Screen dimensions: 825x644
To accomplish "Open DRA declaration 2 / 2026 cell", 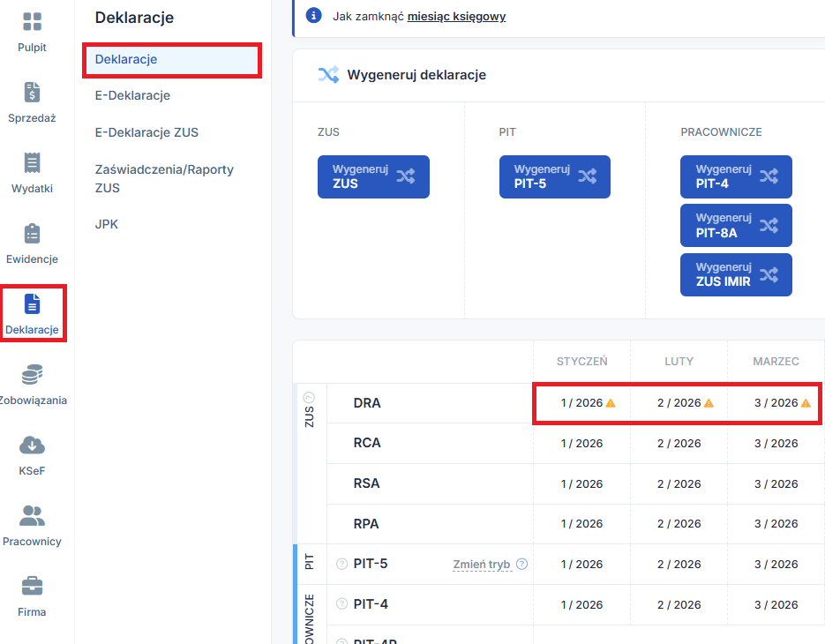I will (x=679, y=403).
